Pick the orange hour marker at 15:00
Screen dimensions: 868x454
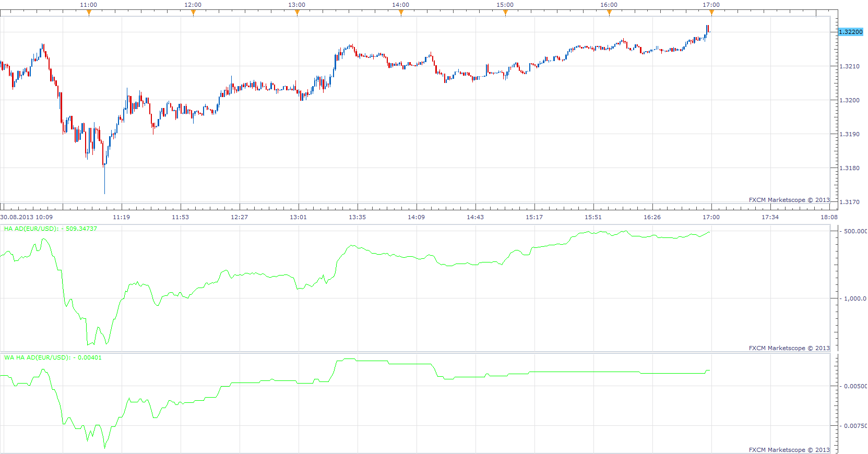click(x=505, y=13)
